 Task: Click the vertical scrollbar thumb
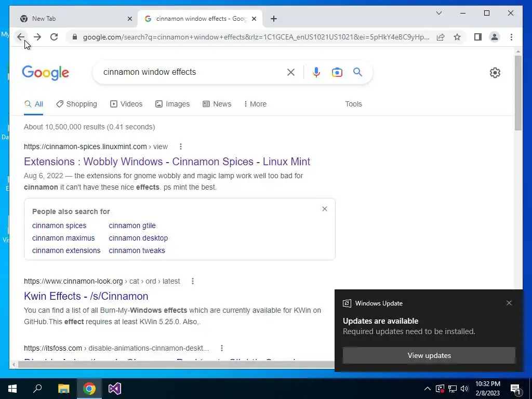518,93
